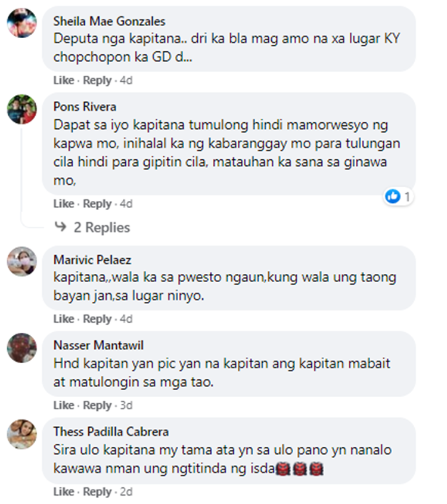Like Marivic Pelaez comment
The image size is (447, 504).
tap(64, 319)
